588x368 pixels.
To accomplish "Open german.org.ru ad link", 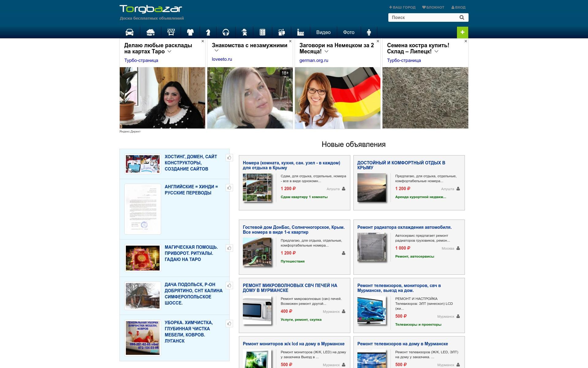I will 314,60.
